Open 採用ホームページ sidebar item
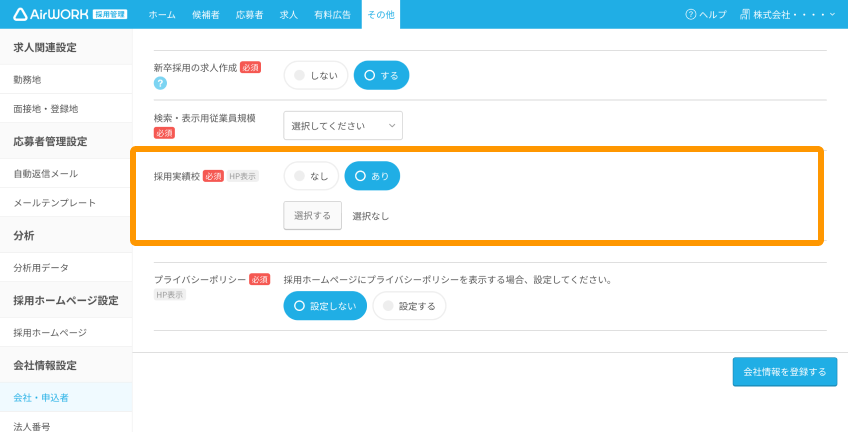This screenshot has height=432, width=848. point(66,333)
